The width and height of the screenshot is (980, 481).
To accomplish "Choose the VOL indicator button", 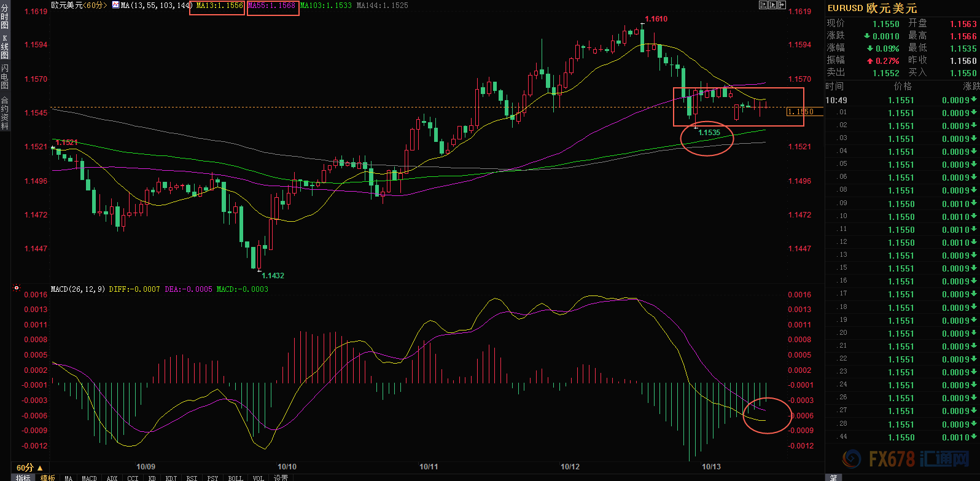I will 259,477.
